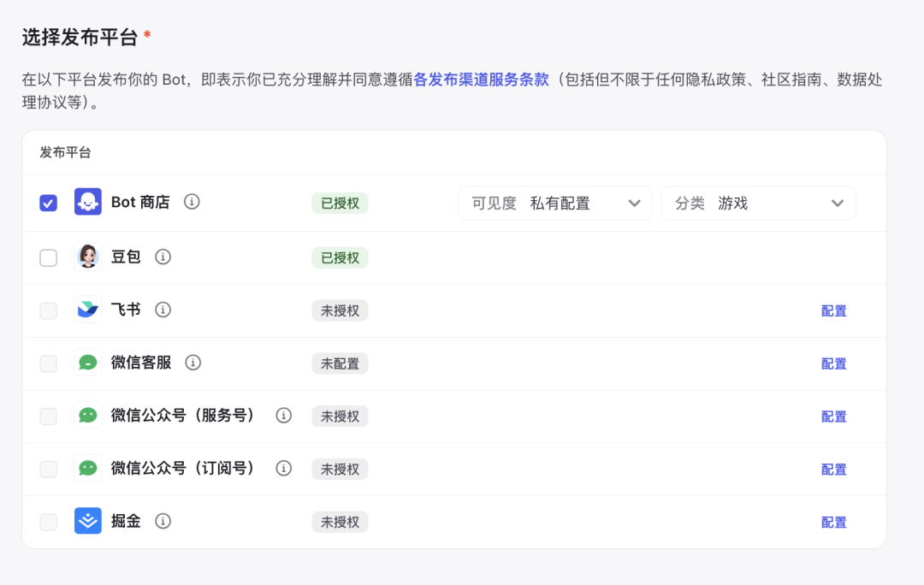Click the 豆包 avatar icon
The image size is (924, 585).
[x=88, y=257]
